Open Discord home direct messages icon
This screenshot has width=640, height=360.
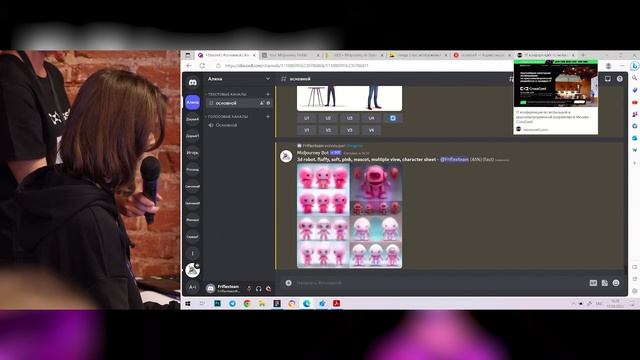click(x=193, y=82)
